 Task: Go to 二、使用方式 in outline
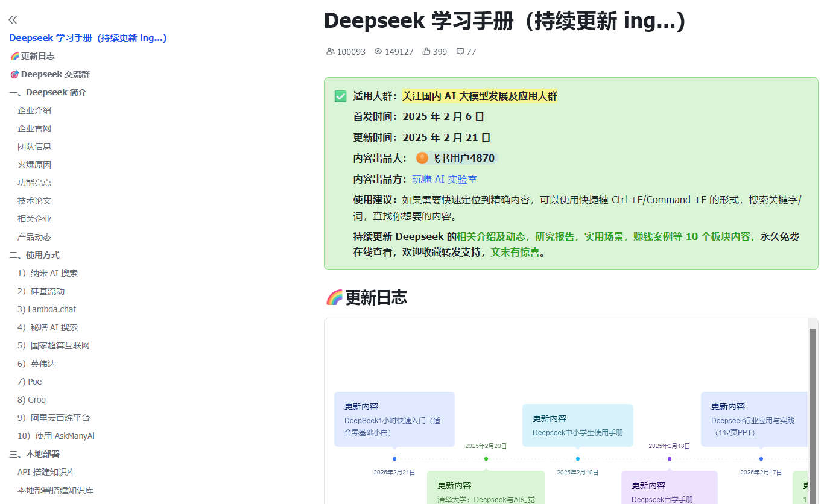point(34,255)
